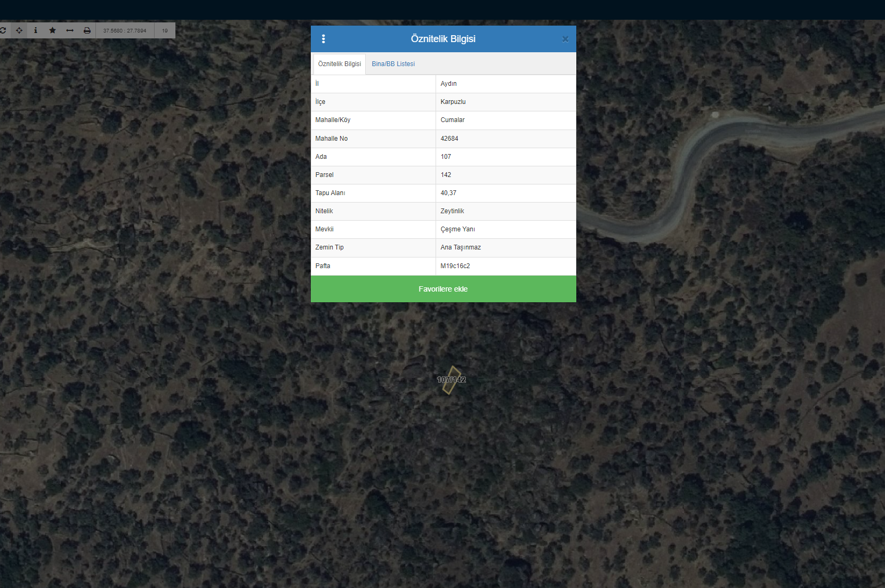Click the Karpuzlu value in İlçe row
Viewport: 885px width, 588px height.
pos(453,102)
